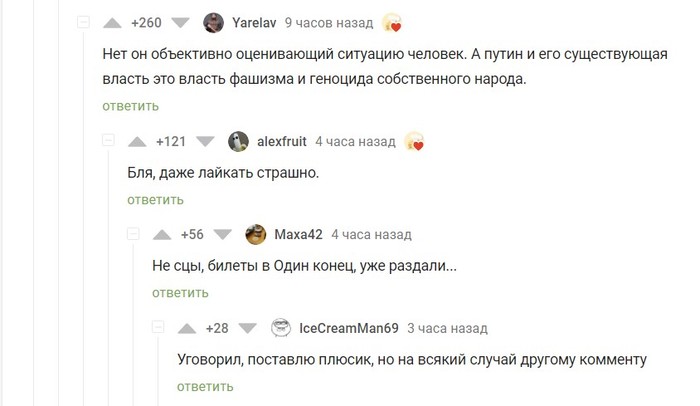Reply to Yarelav's comment

pos(129,106)
